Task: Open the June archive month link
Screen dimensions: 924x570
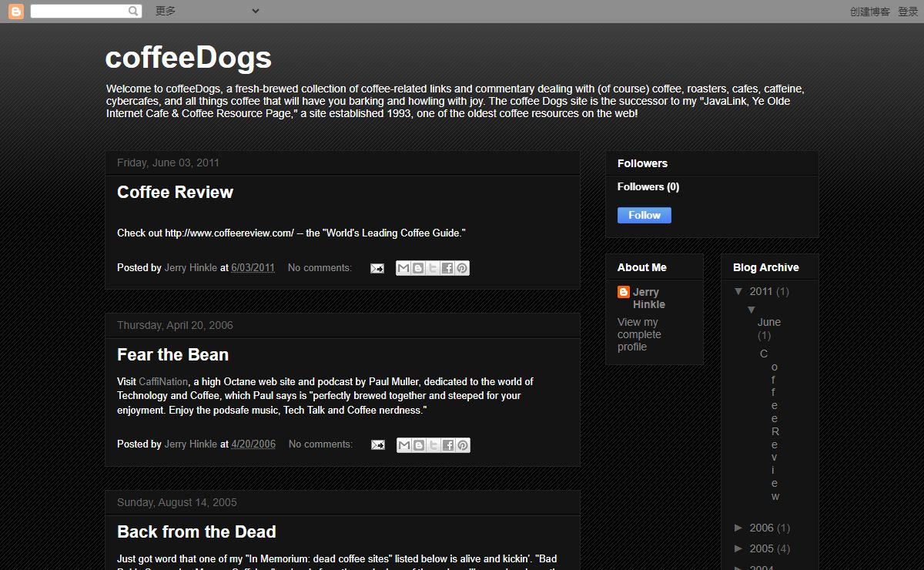Action: point(769,322)
